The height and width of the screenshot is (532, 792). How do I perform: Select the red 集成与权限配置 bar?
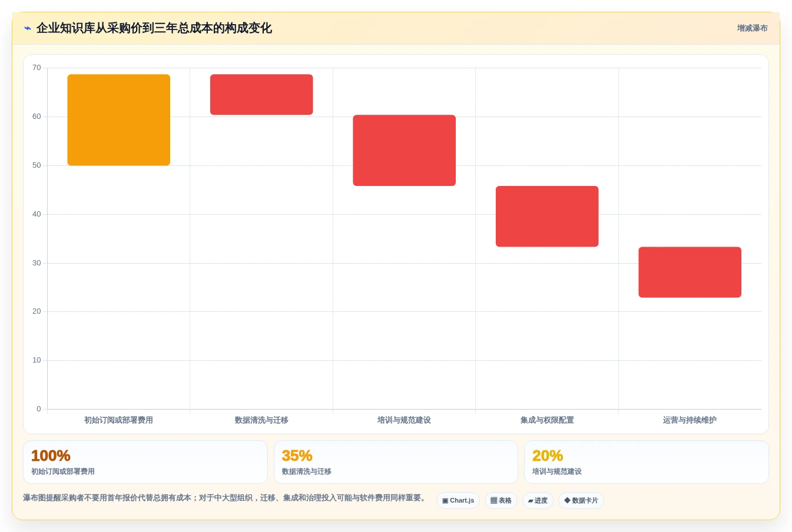click(x=547, y=217)
